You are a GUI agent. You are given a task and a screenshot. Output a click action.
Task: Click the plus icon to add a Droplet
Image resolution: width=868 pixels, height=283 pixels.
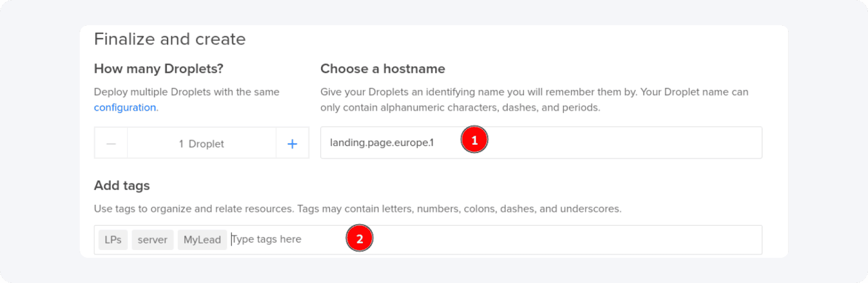click(x=292, y=144)
